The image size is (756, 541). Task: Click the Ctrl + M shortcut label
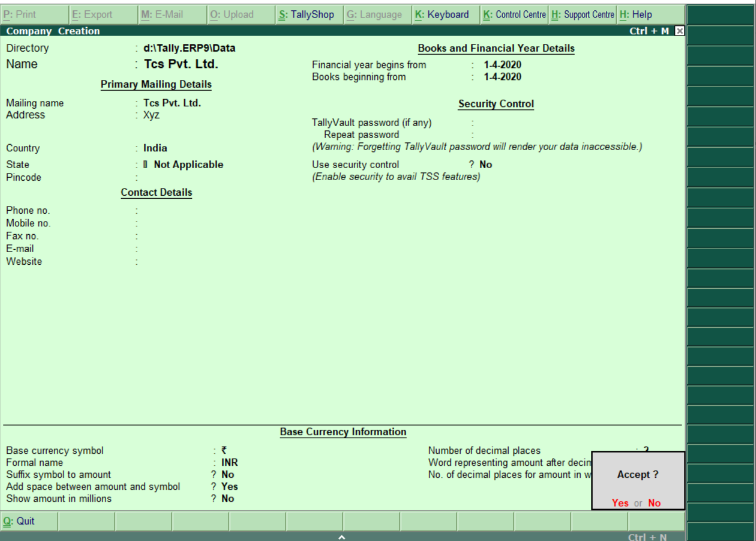(649, 31)
